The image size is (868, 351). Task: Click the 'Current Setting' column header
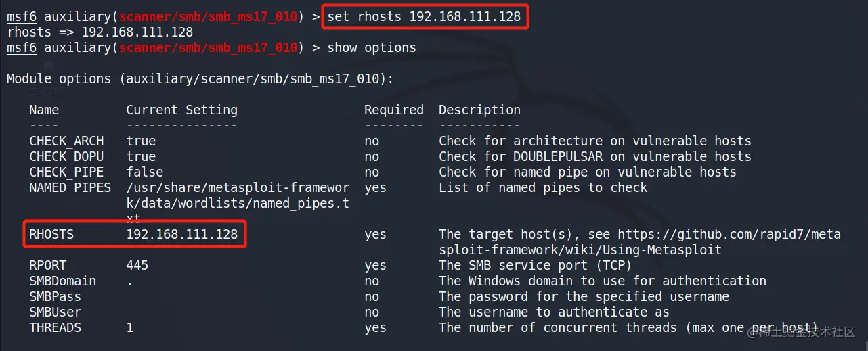[x=181, y=110]
